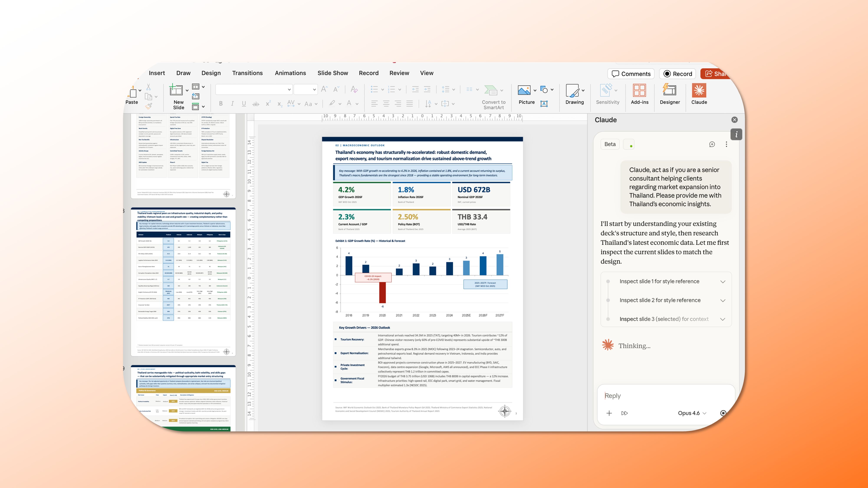Start a new chat in Claude panel
This screenshot has height=488, width=868.
point(712,144)
